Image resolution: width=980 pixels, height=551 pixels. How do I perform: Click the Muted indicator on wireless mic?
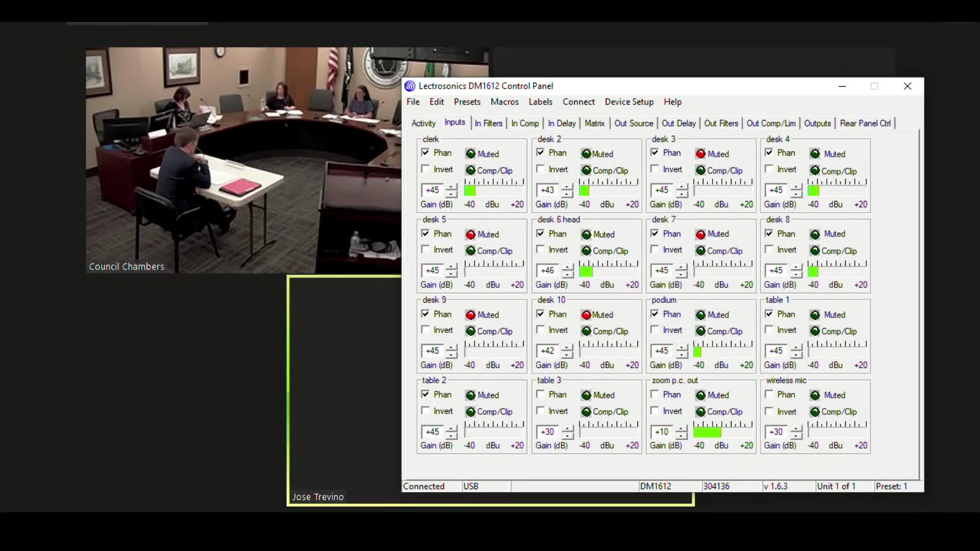[815, 395]
